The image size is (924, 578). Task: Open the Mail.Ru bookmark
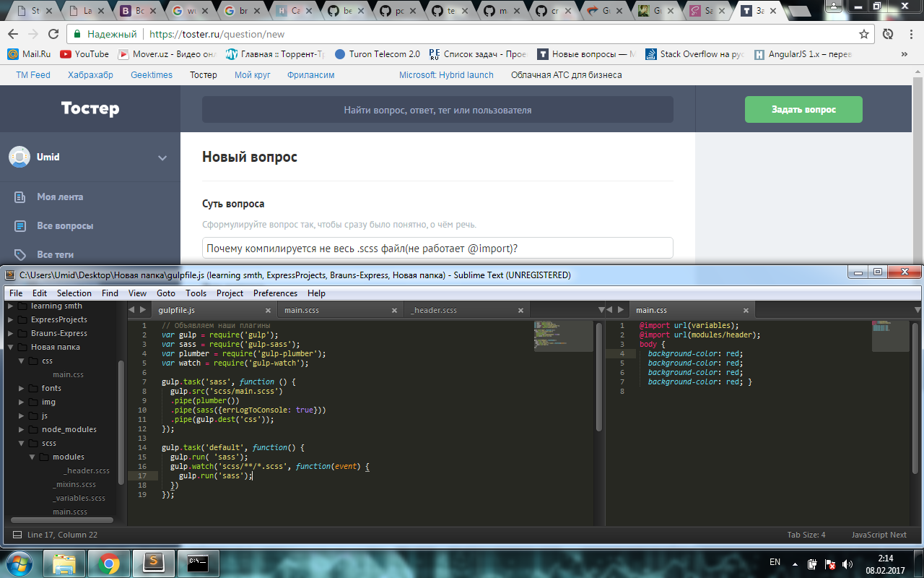pyautogui.click(x=28, y=54)
